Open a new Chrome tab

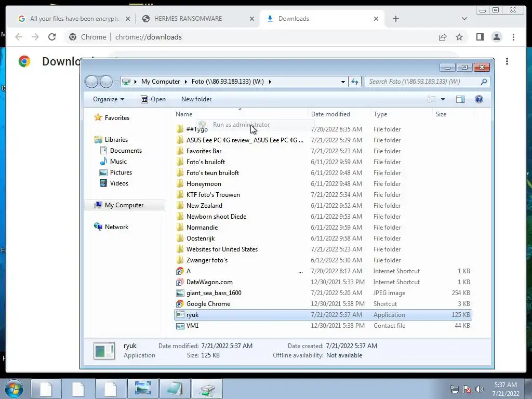395,19
